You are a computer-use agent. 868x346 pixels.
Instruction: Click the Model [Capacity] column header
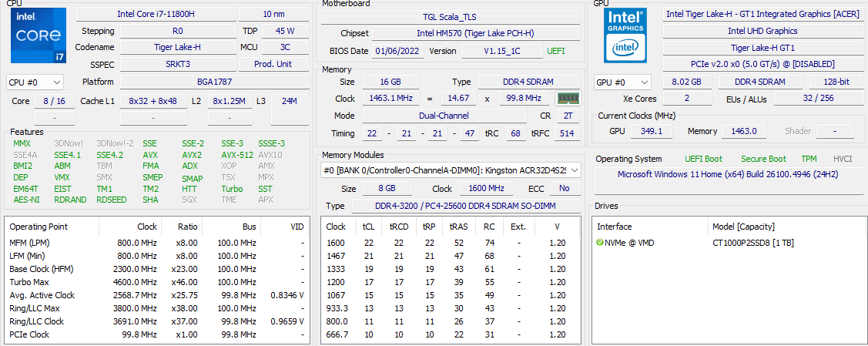[x=743, y=227]
